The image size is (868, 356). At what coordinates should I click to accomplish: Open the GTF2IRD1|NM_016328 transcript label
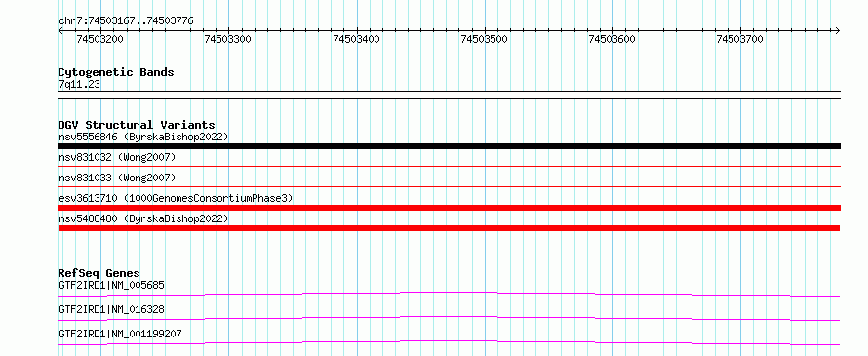coord(111,309)
